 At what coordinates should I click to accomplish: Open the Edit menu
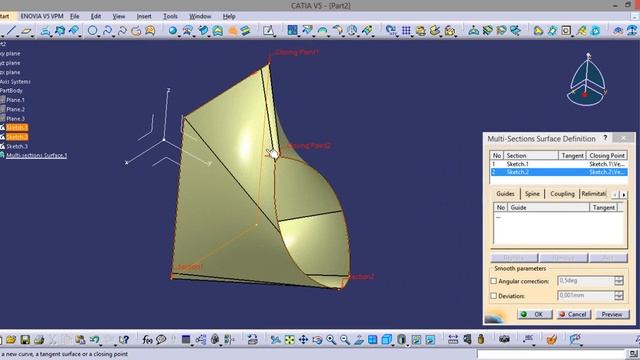point(96,16)
